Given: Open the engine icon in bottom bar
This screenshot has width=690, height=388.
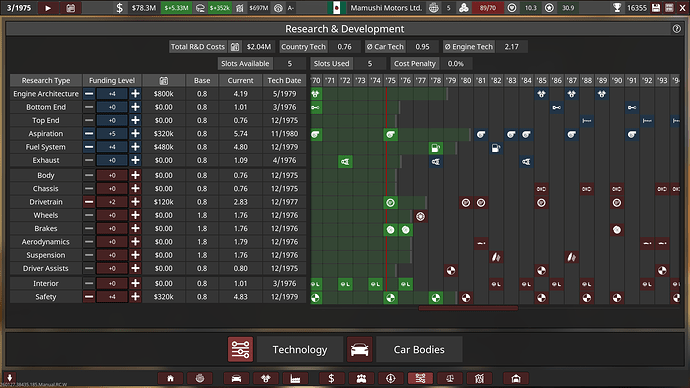Looking at the screenshot, I should click(265, 378).
